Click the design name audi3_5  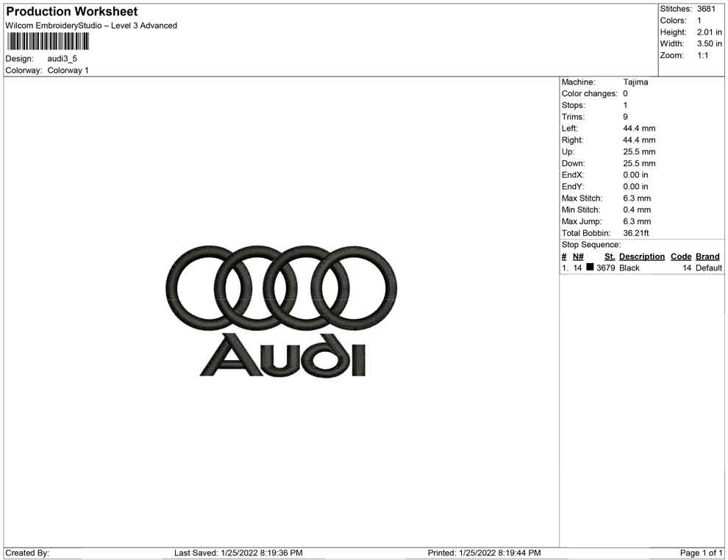point(63,59)
